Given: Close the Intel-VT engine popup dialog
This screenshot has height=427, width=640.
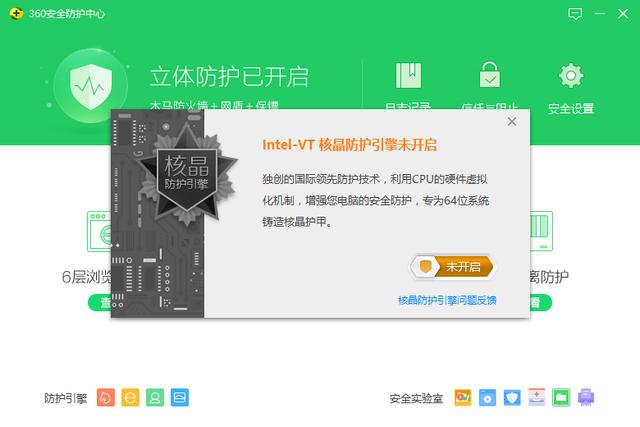Looking at the screenshot, I should pos(512,122).
